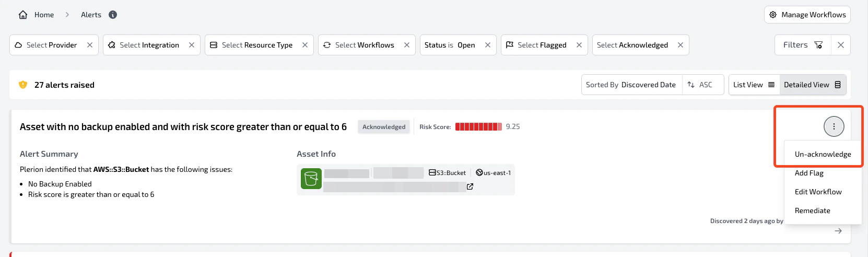Click the red Risk Score bar
The height and width of the screenshot is (257, 868).
[x=478, y=126]
